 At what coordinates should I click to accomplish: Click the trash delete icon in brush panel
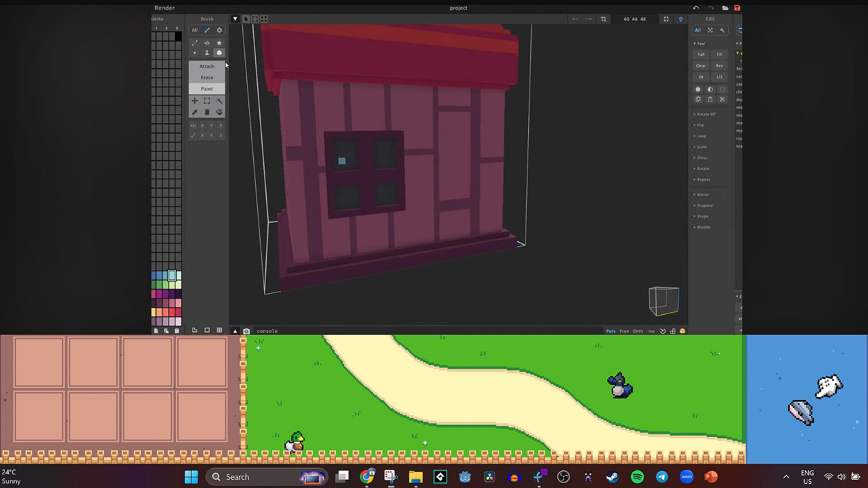(x=207, y=112)
